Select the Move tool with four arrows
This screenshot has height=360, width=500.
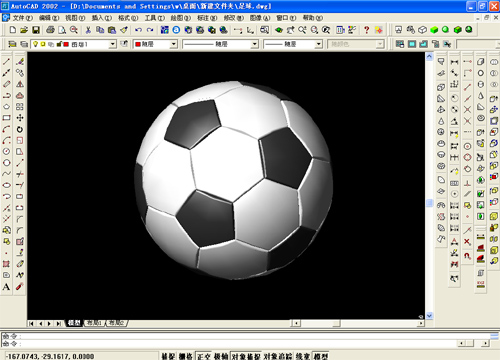pyautogui.click(x=20, y=118)
